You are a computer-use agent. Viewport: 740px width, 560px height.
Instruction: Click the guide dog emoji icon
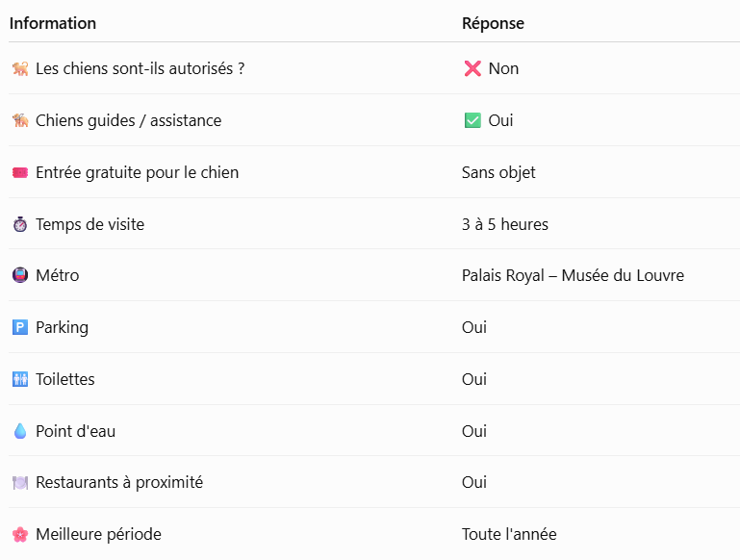[x=20, y=121]
